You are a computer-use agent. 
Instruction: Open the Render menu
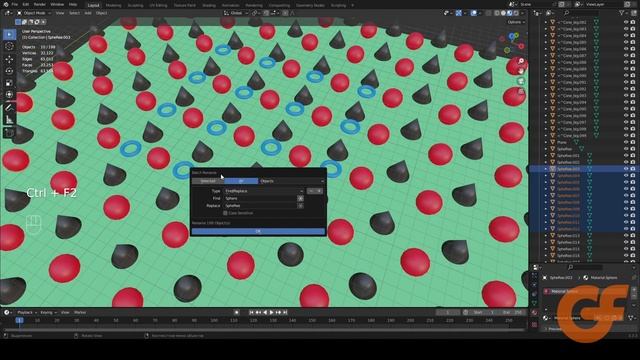40,4
